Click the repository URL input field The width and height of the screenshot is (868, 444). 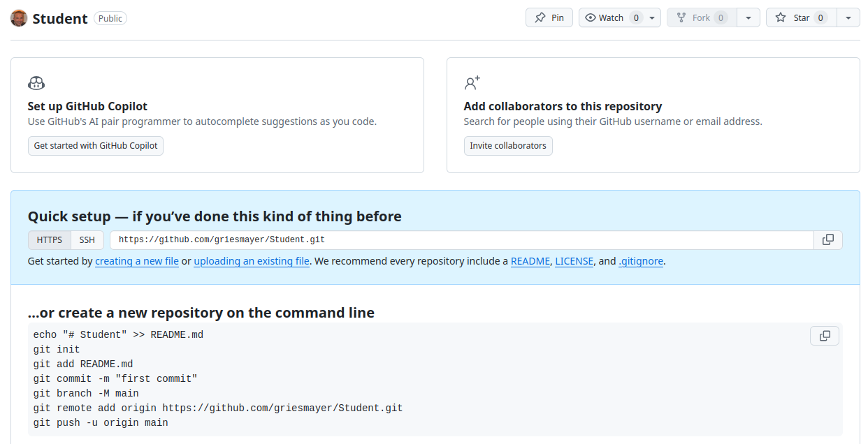[461, 240]
